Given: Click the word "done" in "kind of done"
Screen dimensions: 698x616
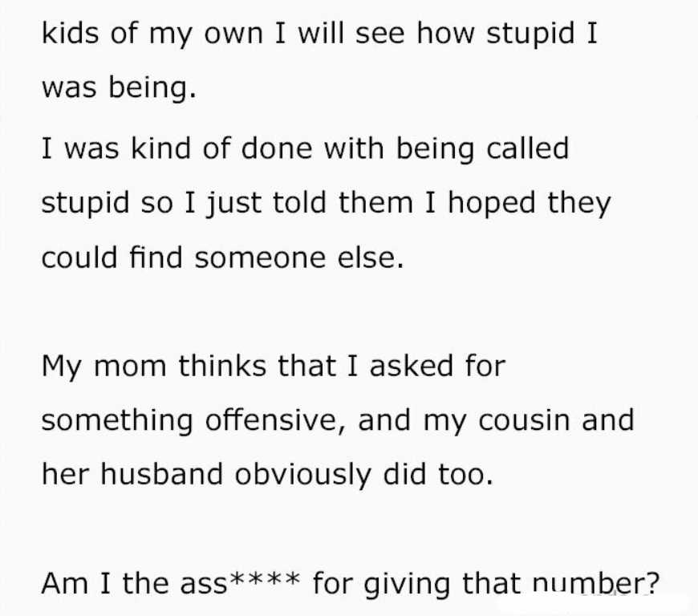Looking at the screenshot, I should tap(277, 148).
